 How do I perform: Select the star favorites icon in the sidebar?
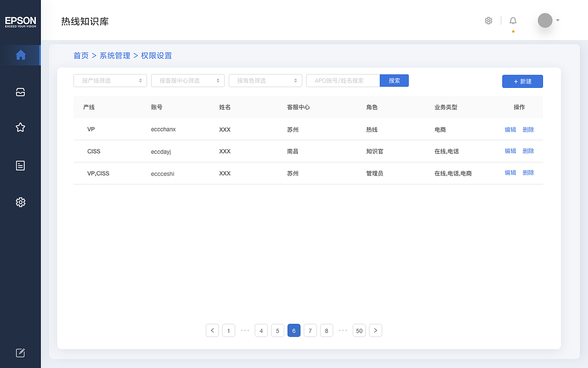[x=20, y=127]
